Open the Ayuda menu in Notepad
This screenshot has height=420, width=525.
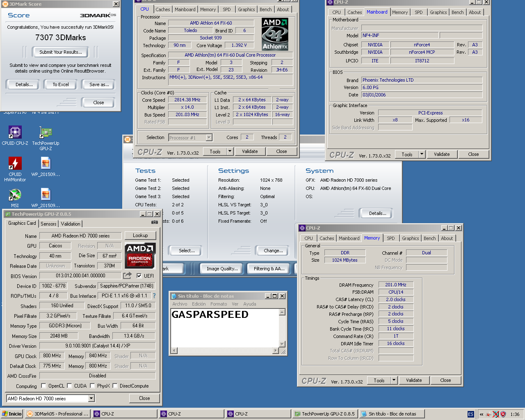[x=250, y=304]
